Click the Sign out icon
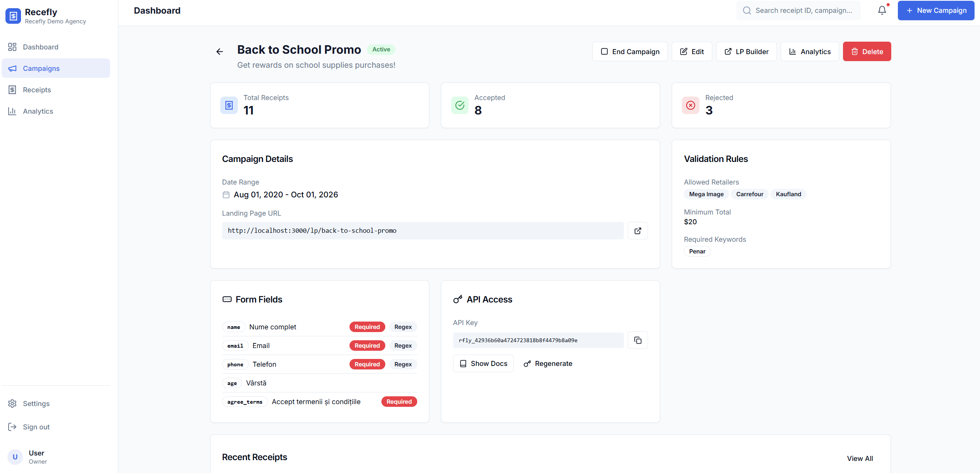Screen dimensions: 980x473 click(x=12, y=427)
